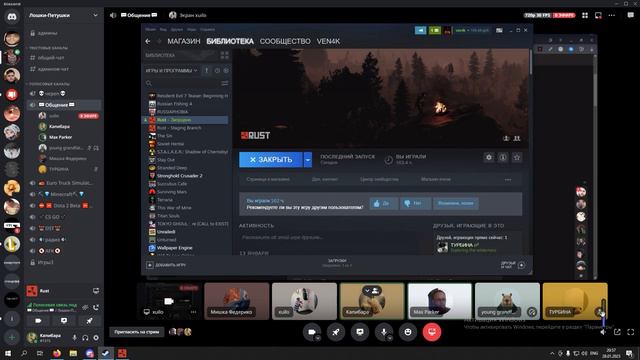
Task: Click the stream volume speaker icon
Action: (x=603, y=332)
